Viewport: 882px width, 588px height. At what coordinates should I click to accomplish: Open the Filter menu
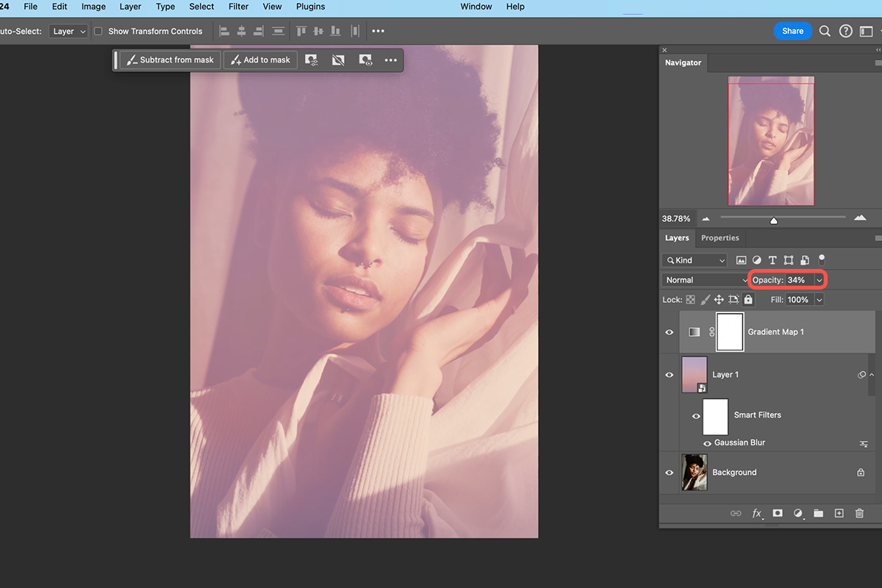click(238, 7)
